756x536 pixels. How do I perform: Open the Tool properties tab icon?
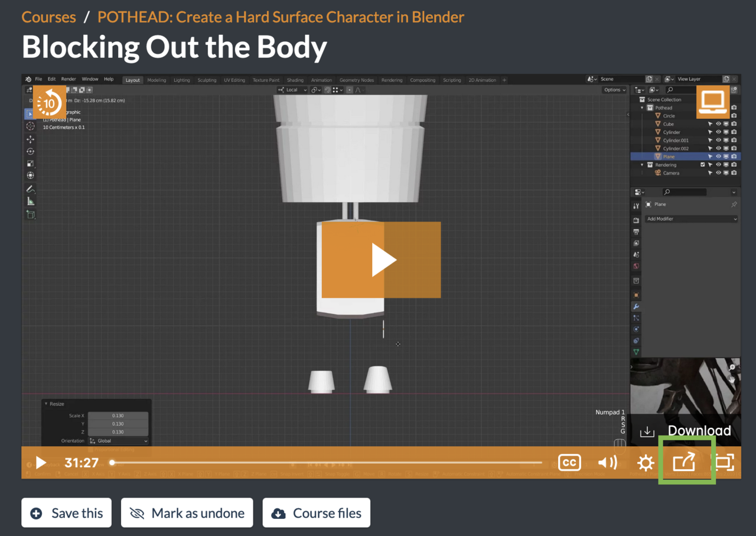coord(636,206)
